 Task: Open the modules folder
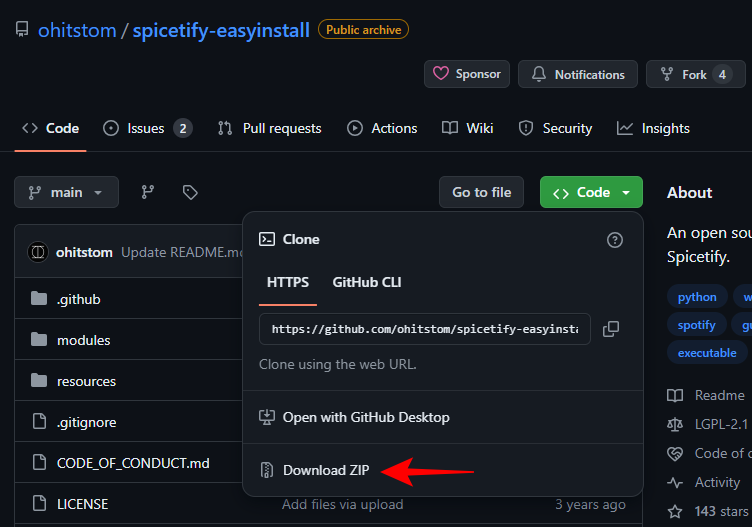point(84,340)
